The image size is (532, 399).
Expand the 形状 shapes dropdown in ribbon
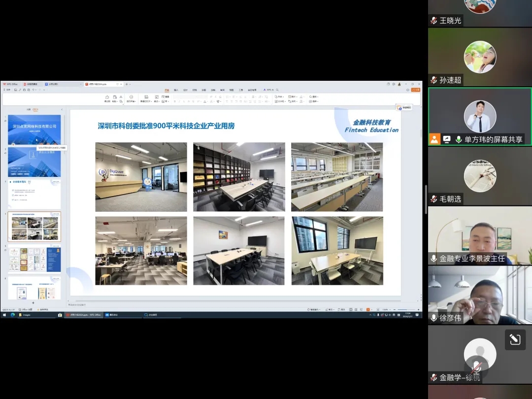click(280, 97)
